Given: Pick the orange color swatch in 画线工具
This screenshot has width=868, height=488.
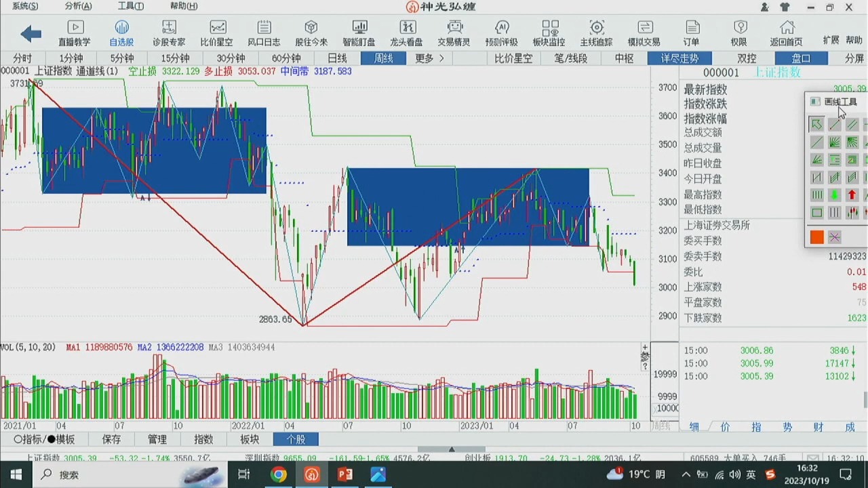Looking at the screenshot, I should point(816,237).
